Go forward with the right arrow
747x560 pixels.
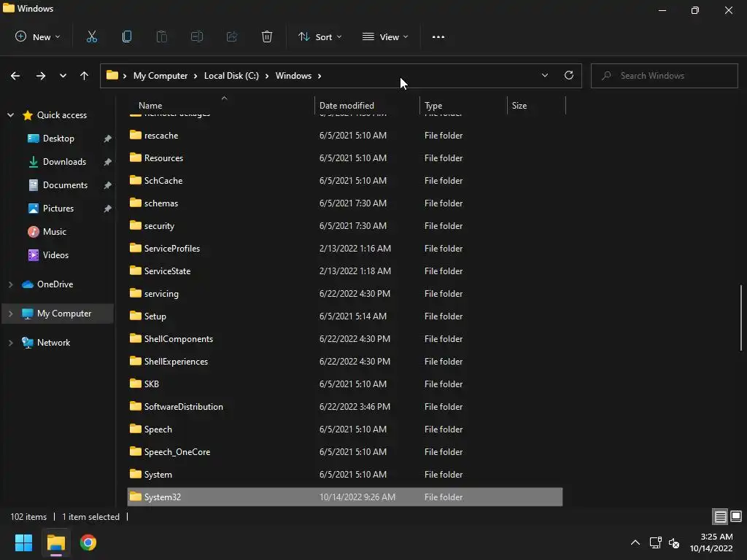[x=41, y=76]
